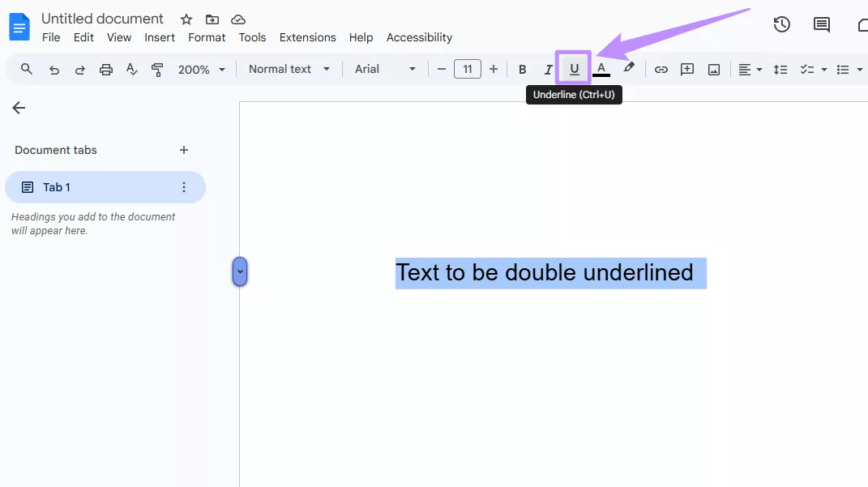Print the document
The height and width of the screenshot is (487, 868).
point(105,69)
